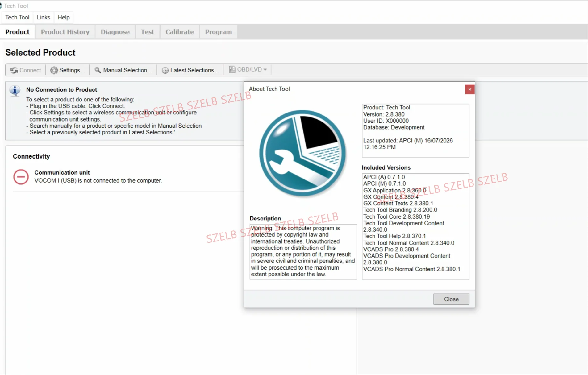Image resolution: width=588 pixels, height=375 pixels.
Task: Open Settings from the toolbar
Action: (67, 70)
